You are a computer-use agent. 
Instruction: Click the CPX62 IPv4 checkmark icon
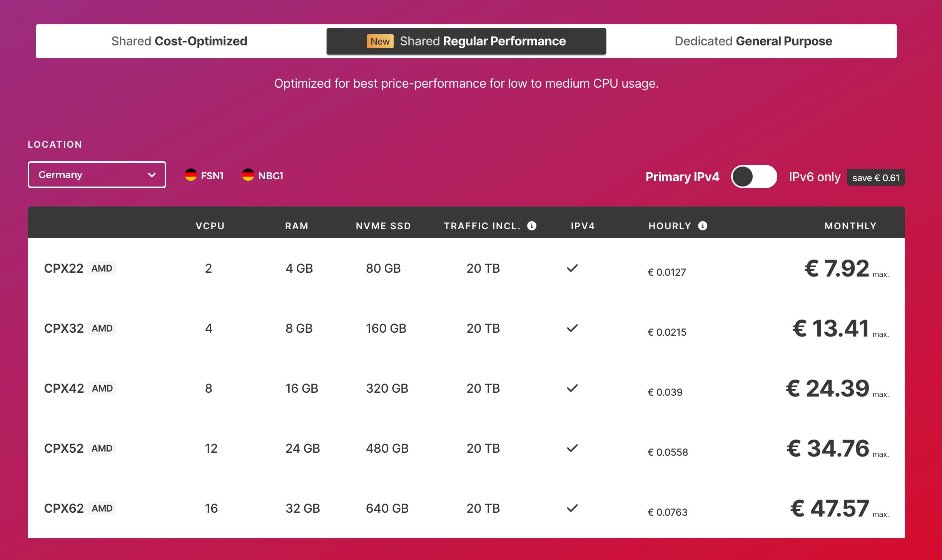tap(572, 508)
